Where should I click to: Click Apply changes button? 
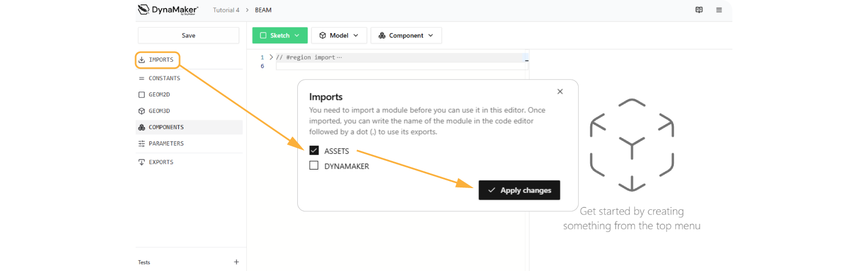coord(519,190)
